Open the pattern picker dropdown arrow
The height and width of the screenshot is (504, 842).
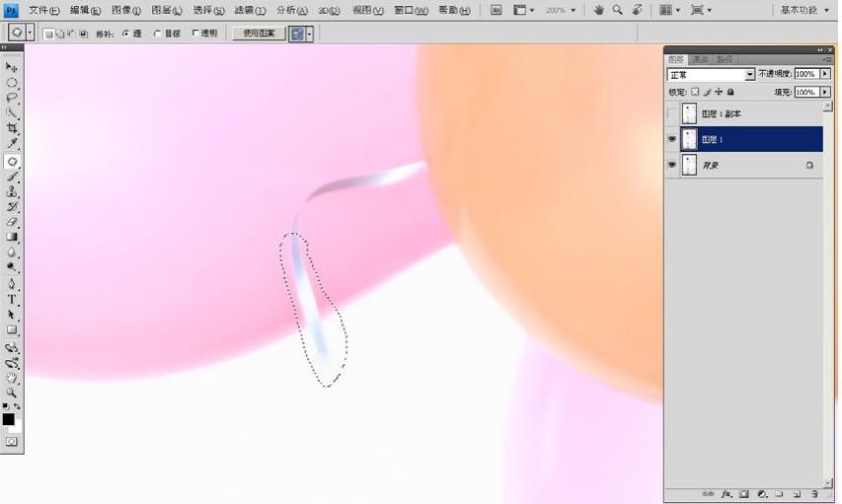coord(309,34)
